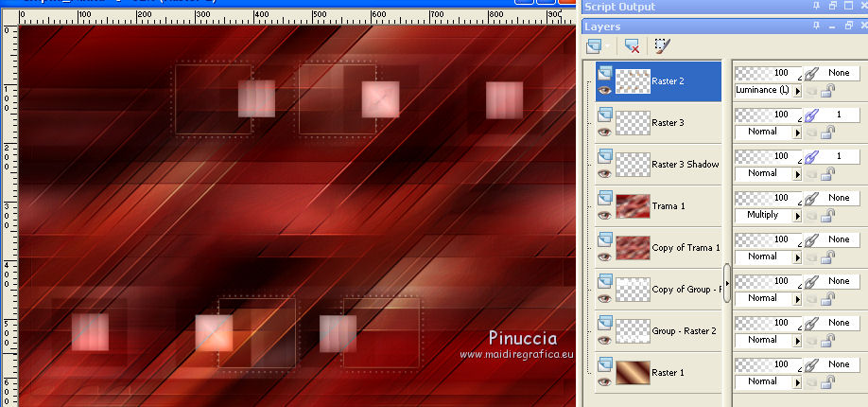868x407 pixels.
Task: Toggle lock transparency for Raster 2 layer
Action: tap(827, 91)
